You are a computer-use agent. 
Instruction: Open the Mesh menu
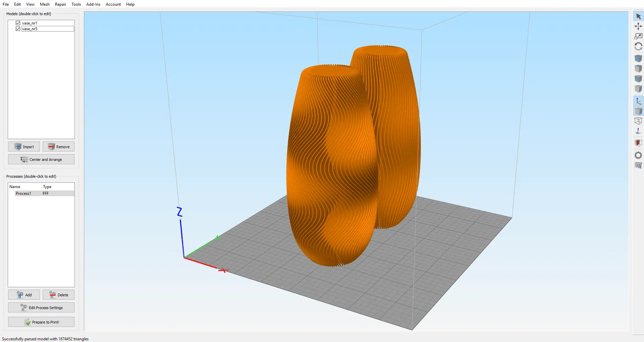45,4
